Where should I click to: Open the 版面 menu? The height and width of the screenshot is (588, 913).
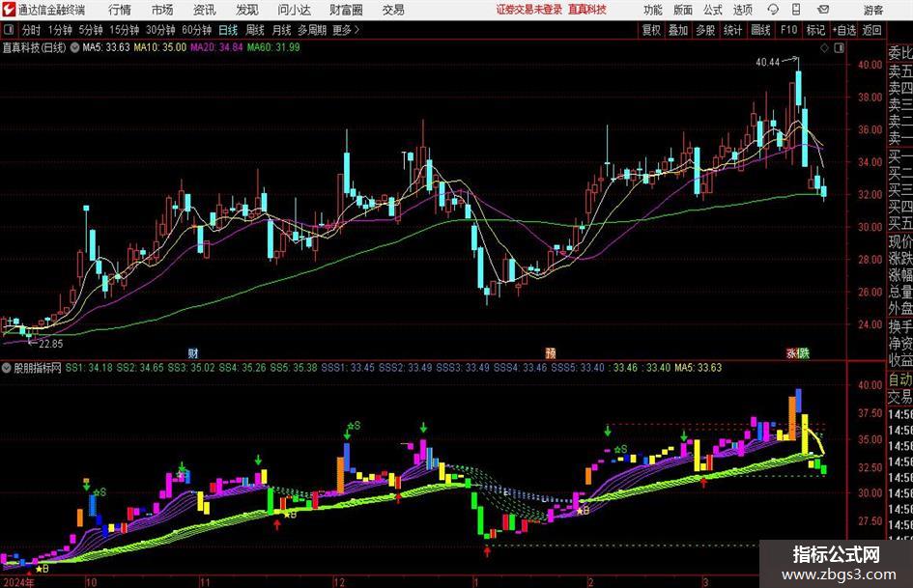683,10
